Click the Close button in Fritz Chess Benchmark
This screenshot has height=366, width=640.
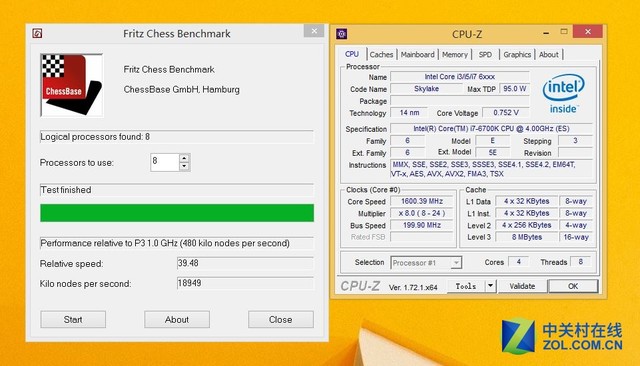[x=281, y=319]
